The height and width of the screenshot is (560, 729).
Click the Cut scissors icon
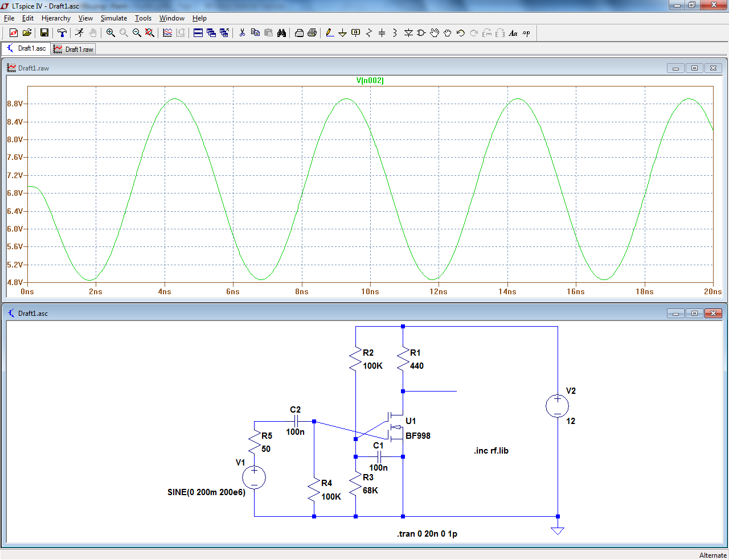tap(242, 33)
